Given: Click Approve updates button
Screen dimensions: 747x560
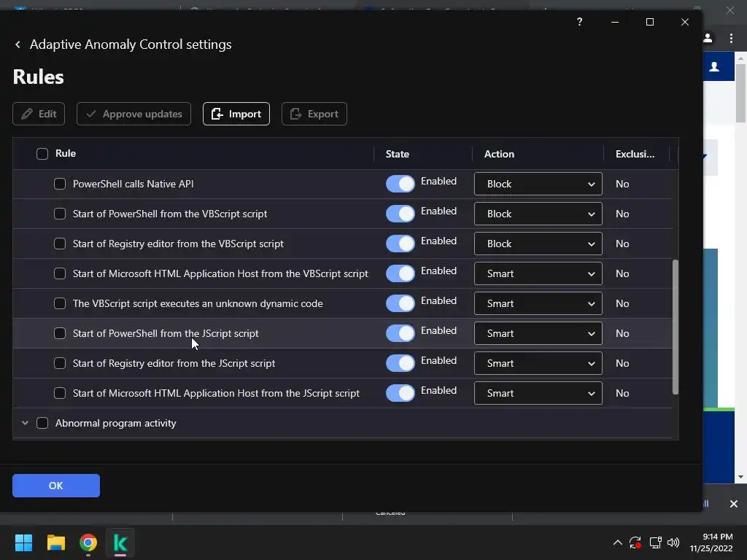Looking at the screenshot, I should pos(134,114).
